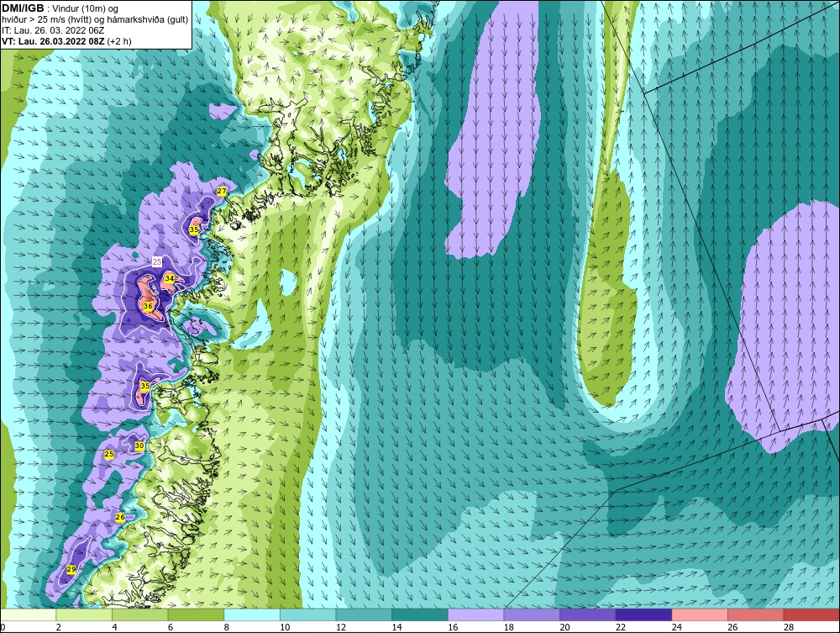
Task: Click the yellow 25 gust label
Action: (109, 455)
